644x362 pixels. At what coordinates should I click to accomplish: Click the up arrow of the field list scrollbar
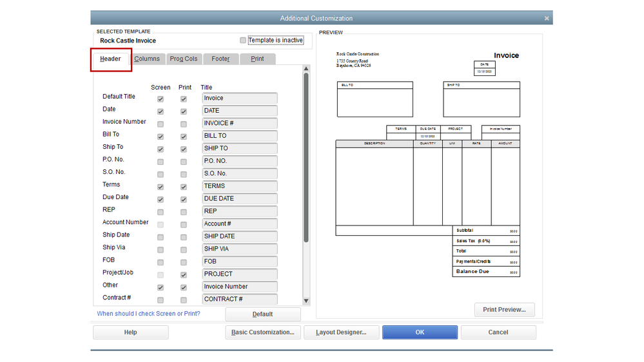click(x=306, y=68)
